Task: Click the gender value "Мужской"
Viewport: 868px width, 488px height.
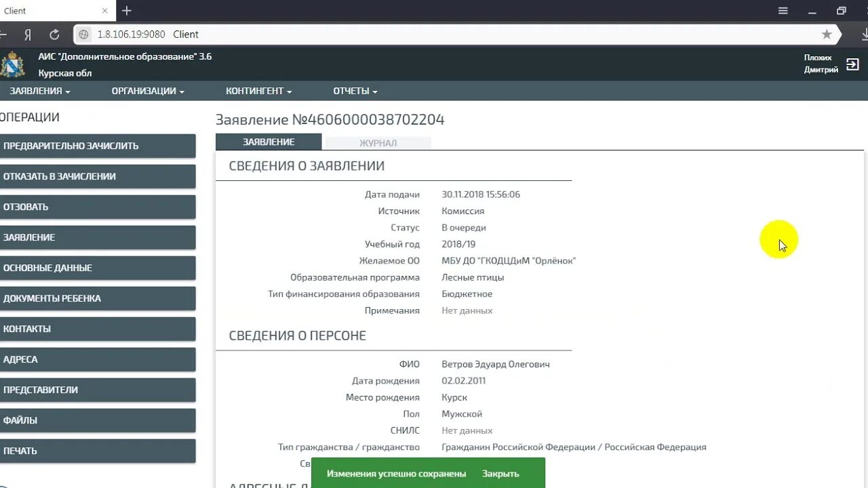Action: coord(462,414)
